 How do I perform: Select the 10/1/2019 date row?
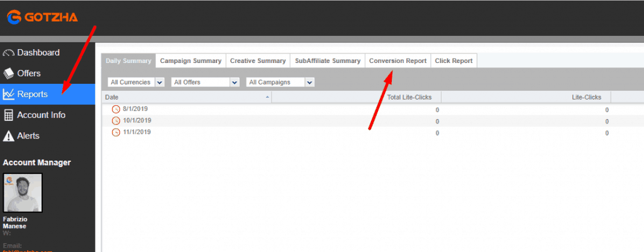[372, 121]
